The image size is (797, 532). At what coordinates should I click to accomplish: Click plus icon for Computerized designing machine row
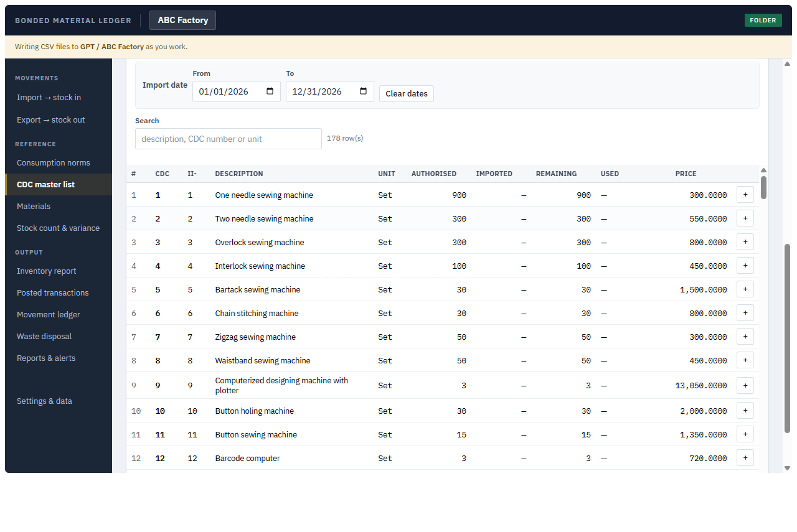tap(745, 385)
